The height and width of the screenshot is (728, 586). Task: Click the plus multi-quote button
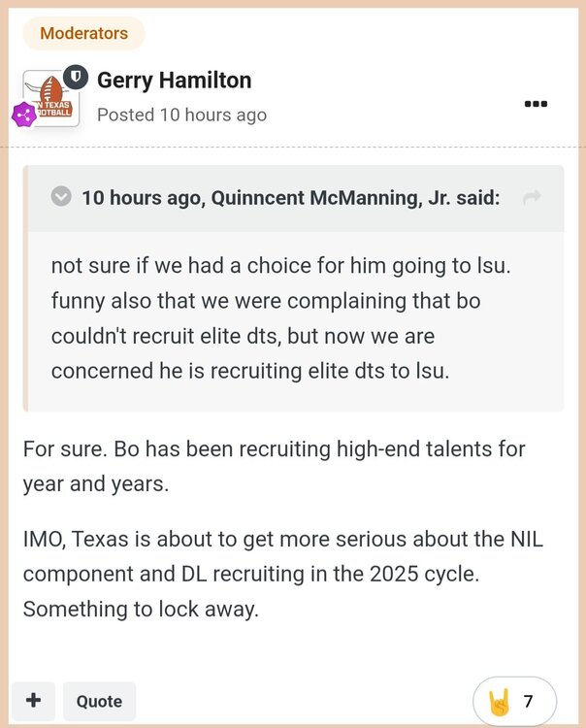coord(34,701)
